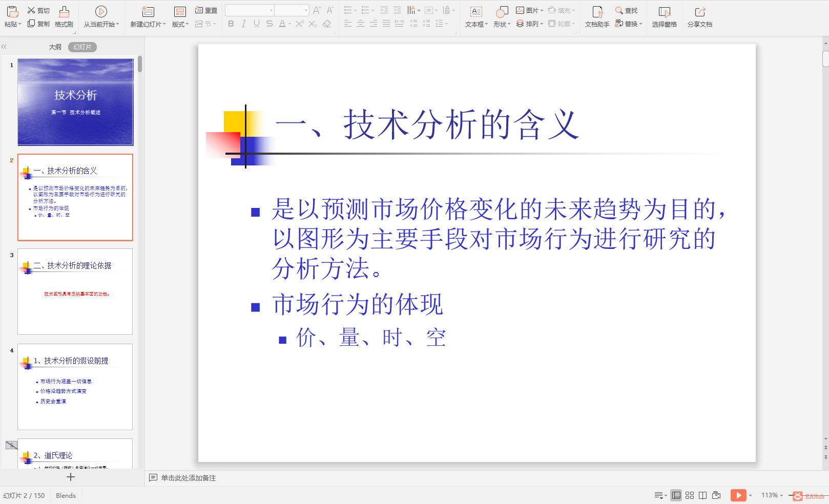Switch to slide sorter view in status bar
The width and height of the screenshot is (829, 504).
689,495
